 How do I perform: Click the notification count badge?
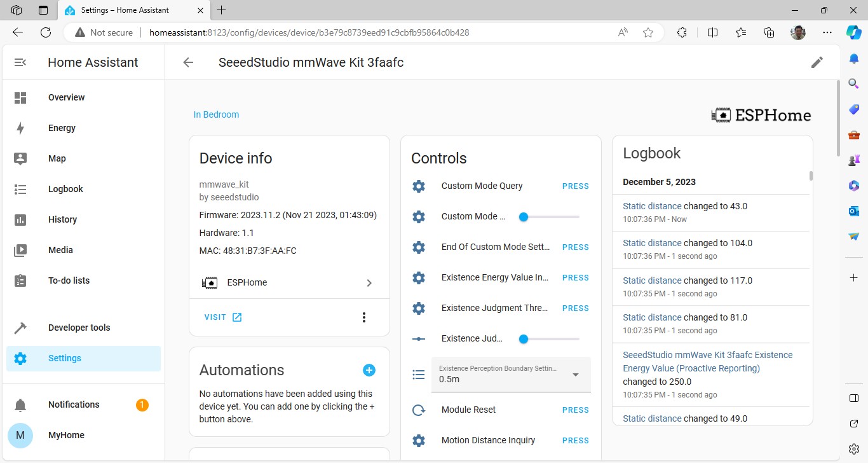coord(142,404)
